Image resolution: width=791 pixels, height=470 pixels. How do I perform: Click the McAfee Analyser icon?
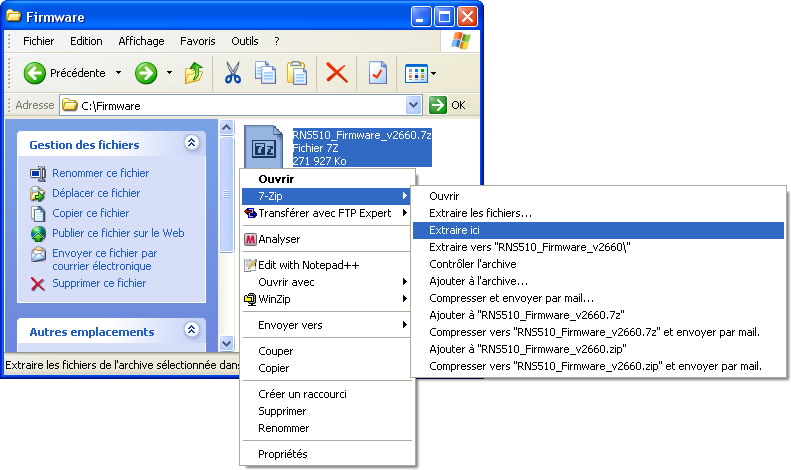click(x=250, y=239)
